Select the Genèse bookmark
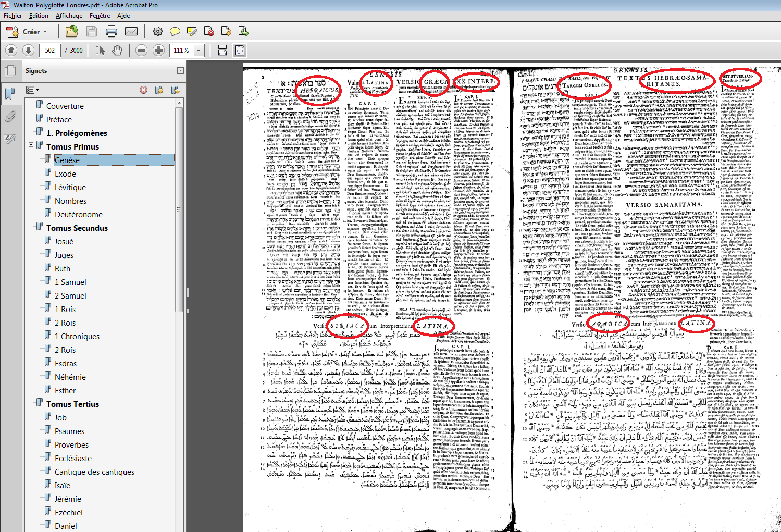The width and height of the screenshot is (781, 532). [67, 160]
